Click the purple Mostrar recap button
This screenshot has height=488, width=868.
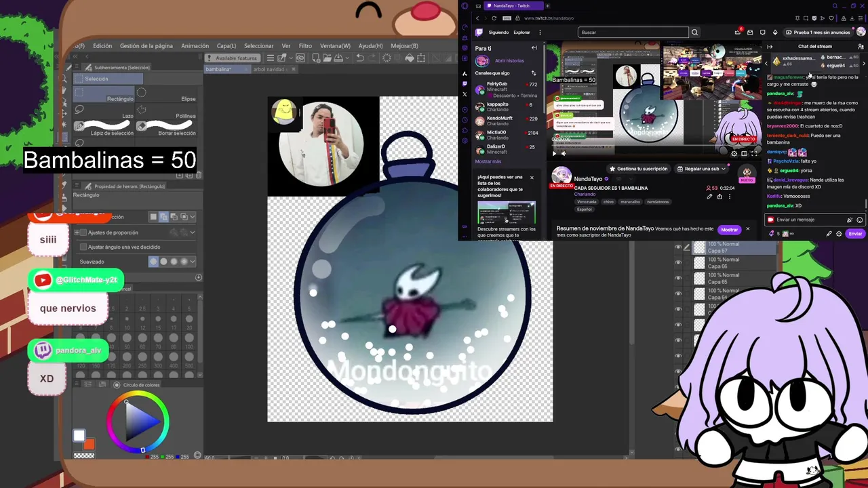tap(729, 230)
